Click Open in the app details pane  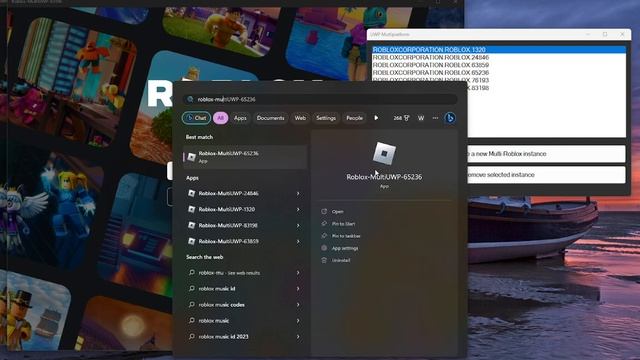click(337, 211)
